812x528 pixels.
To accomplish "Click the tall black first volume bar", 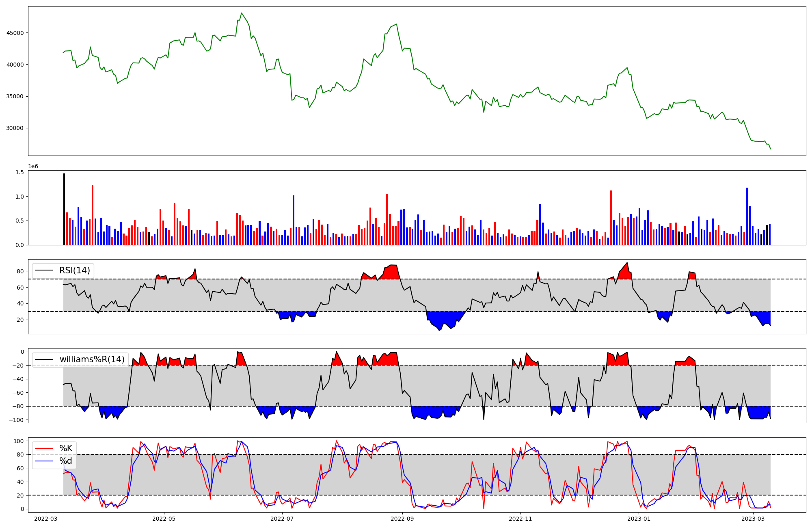I will [x=64, y=209].
